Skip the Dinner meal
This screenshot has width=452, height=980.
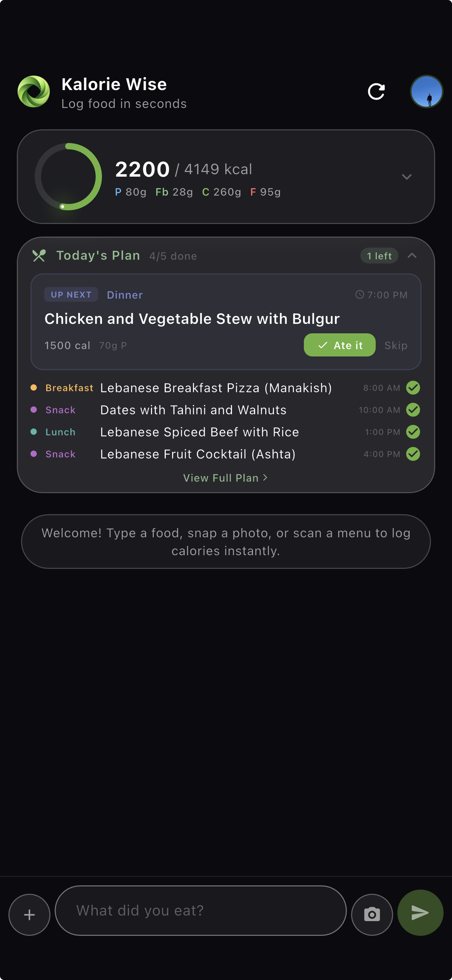coord(396,345)
